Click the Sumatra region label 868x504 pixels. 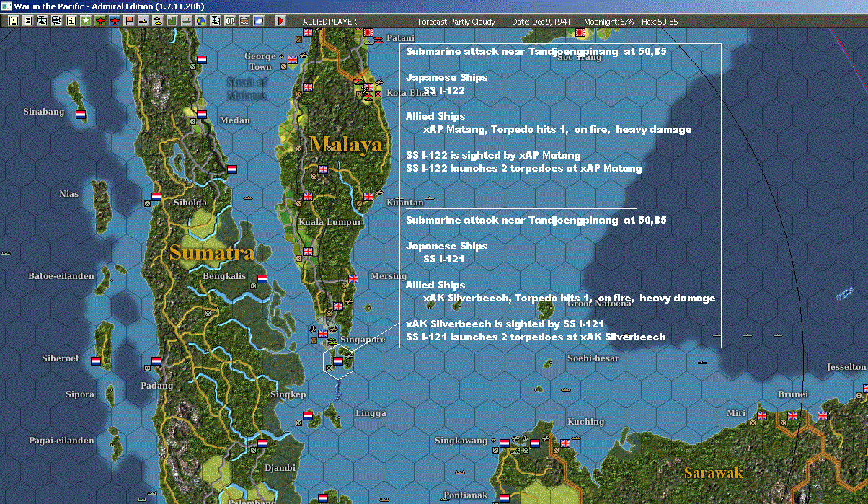212,252
